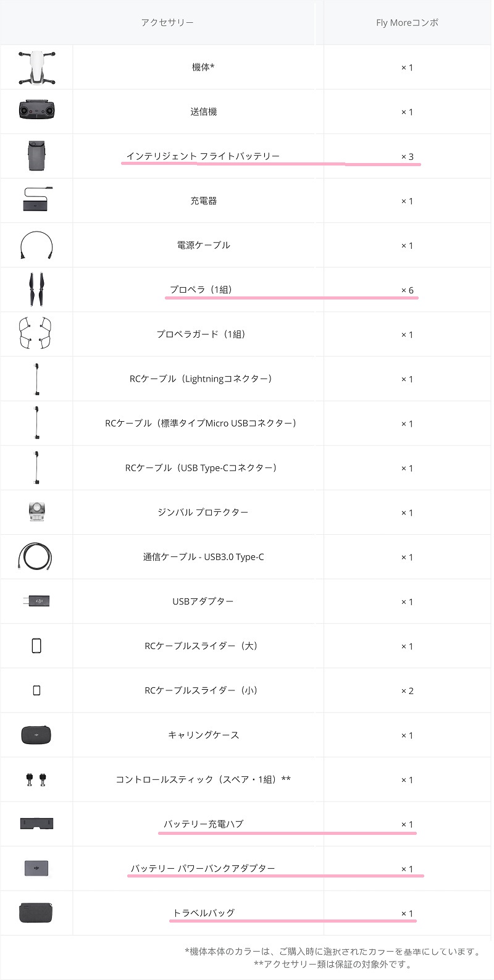
Task: Click the gimbal protector image
Action: point(36,512)
